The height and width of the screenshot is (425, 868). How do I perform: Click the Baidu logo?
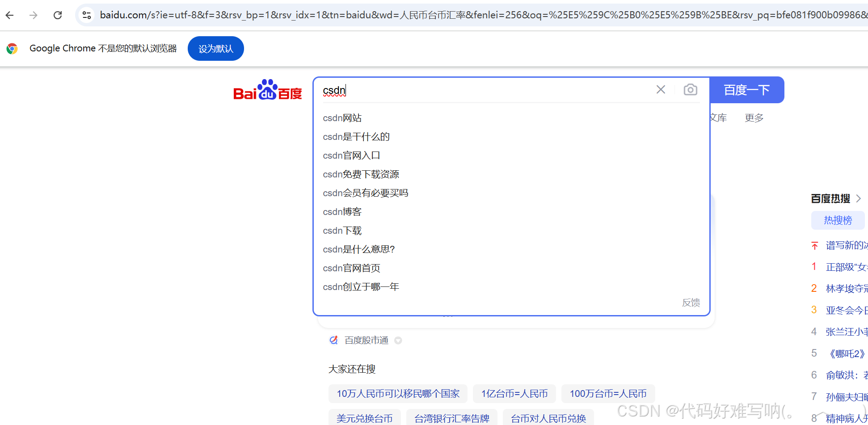(x=267, y=90)
